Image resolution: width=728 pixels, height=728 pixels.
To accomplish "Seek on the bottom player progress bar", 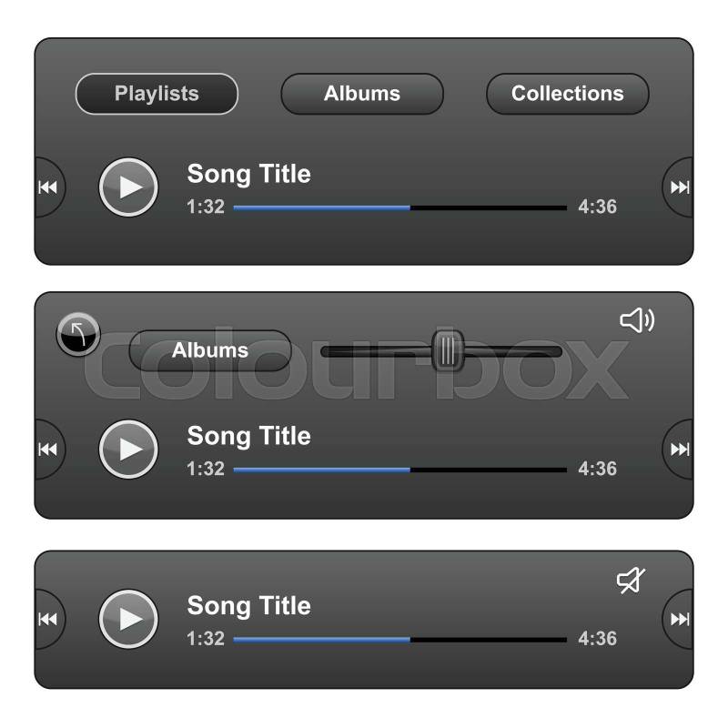I will [x=399, y=640].
